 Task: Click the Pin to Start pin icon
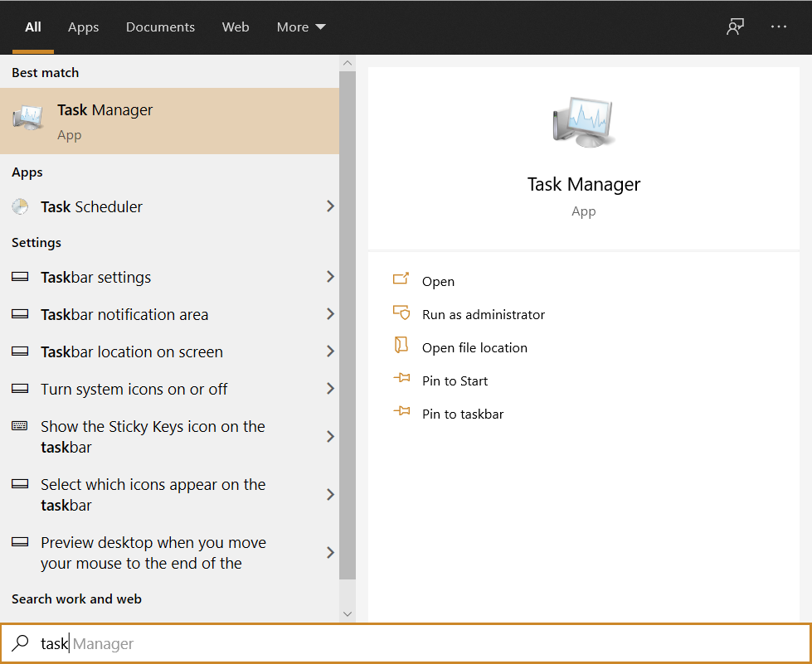[x=401, y=380]
